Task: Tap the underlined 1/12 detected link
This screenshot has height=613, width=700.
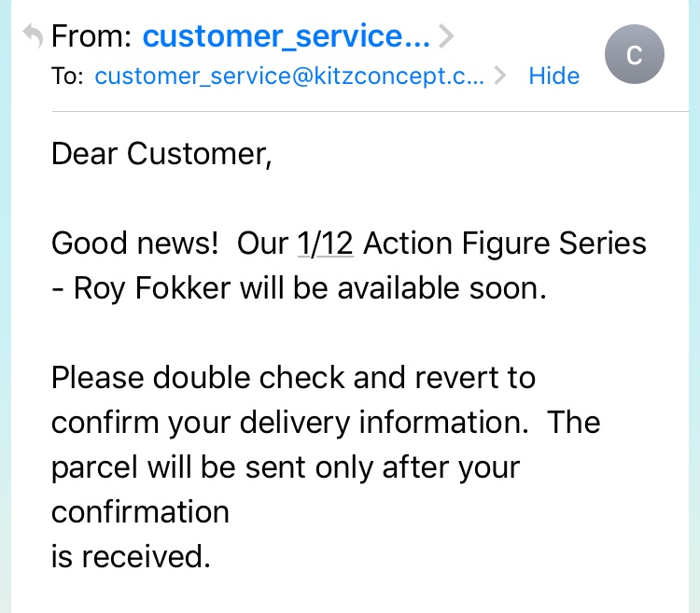Action: (326, 244)
